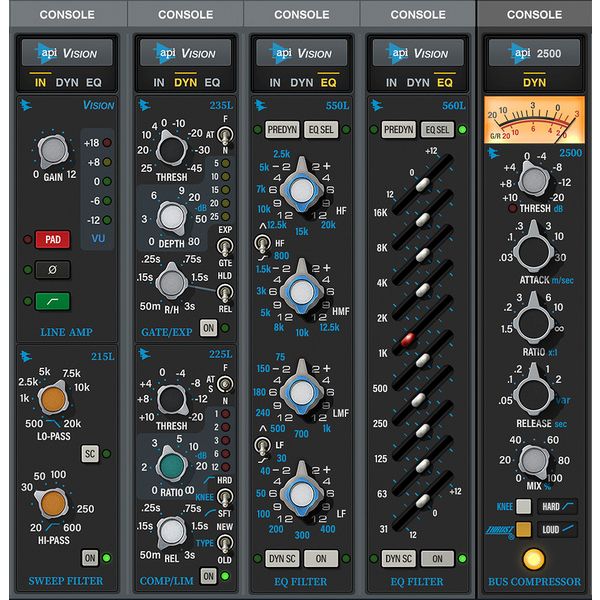Flip the NEW/OLD type switch
600x600 pixels.
point(225,543)
